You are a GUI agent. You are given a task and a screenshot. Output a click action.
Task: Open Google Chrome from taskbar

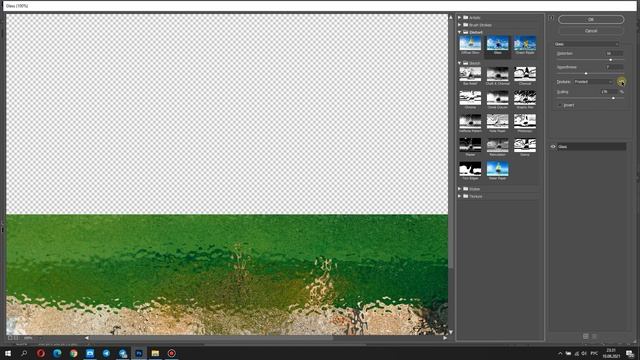(73, 353)
